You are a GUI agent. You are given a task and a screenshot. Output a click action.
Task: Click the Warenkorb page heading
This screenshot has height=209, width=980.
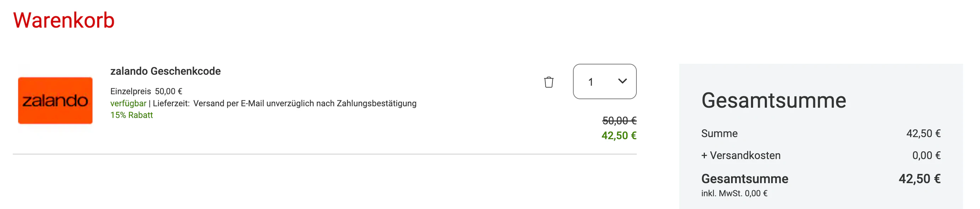[63, 21]
